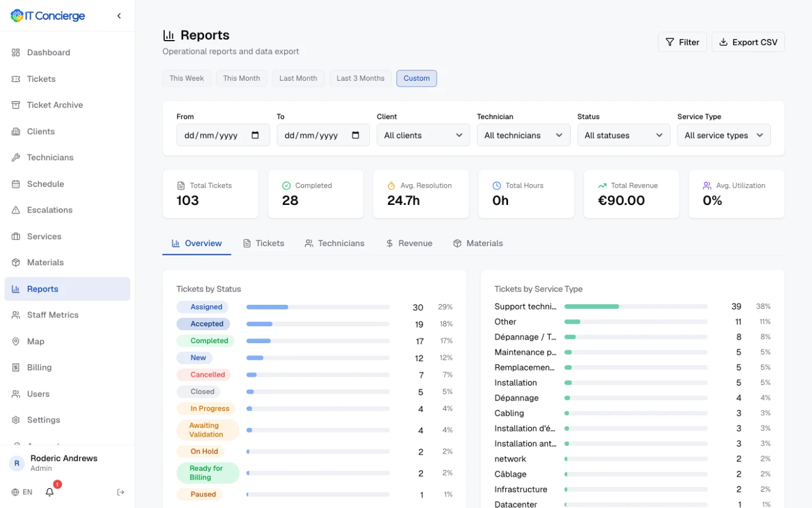This screenshot has width=812, height=508.
Task: Click the Assigned status badge
Action: pos(202,307)
